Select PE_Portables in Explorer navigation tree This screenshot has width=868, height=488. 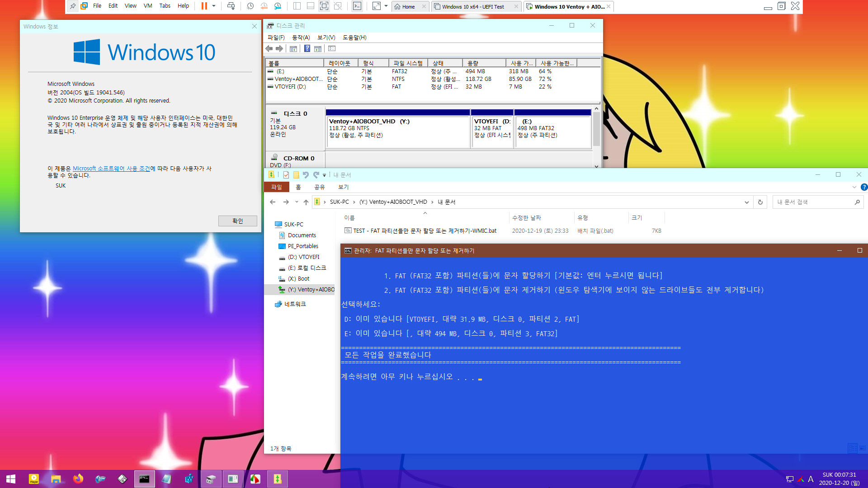[x=303, y=246]
